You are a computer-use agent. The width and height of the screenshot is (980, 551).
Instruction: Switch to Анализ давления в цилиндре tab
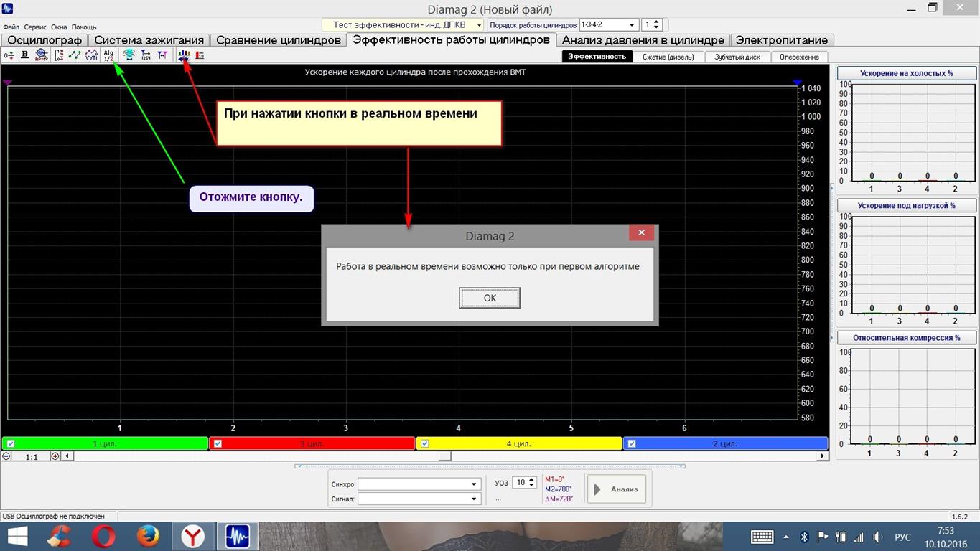(643, 40)
